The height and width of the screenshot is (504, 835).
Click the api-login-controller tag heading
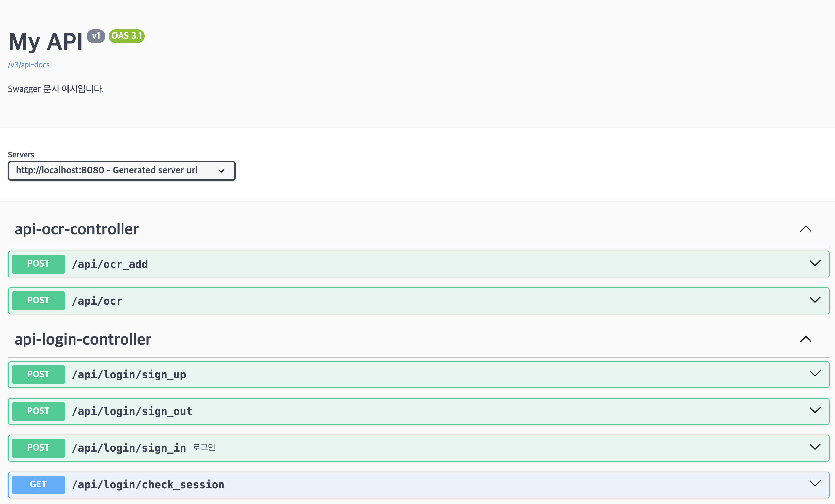[x=83, y=340]
